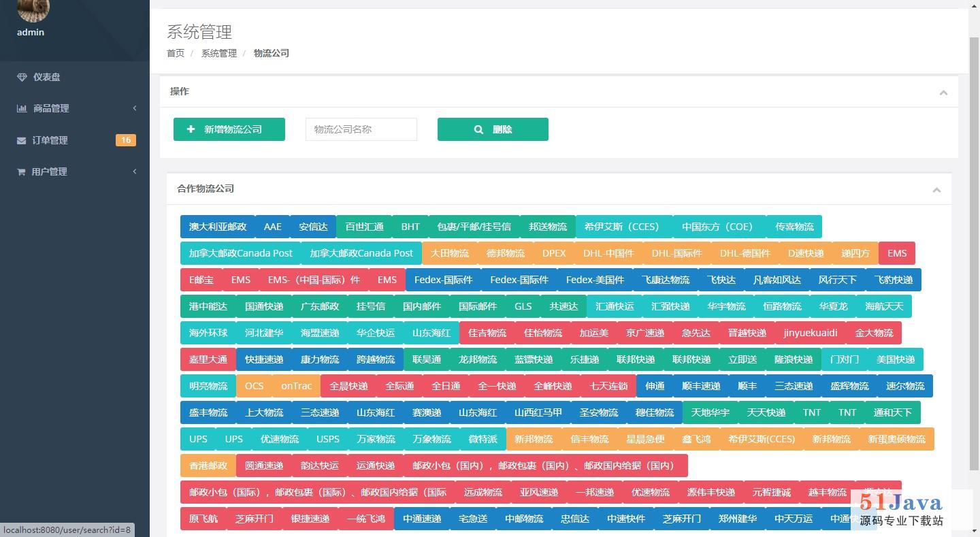The height and width of the screenshot is (537, 980).
Task: Click the 快捷速递 tag
Action: click(x=264, y=359)
